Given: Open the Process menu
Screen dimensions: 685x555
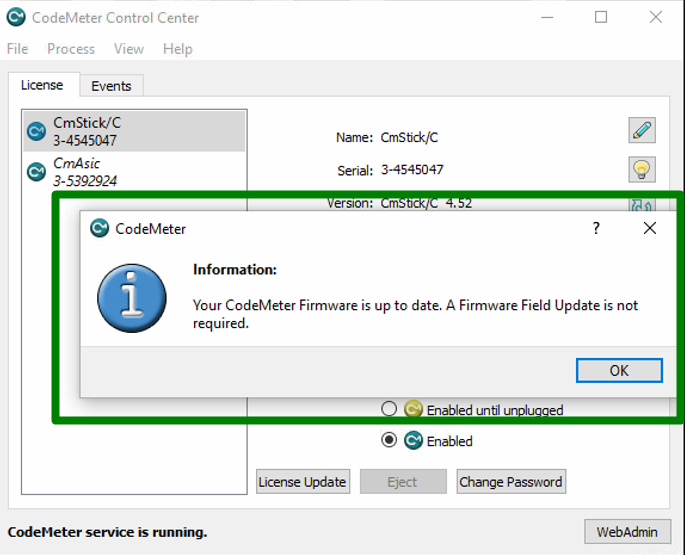Looking at the screenshot, I should pos(71,49).
